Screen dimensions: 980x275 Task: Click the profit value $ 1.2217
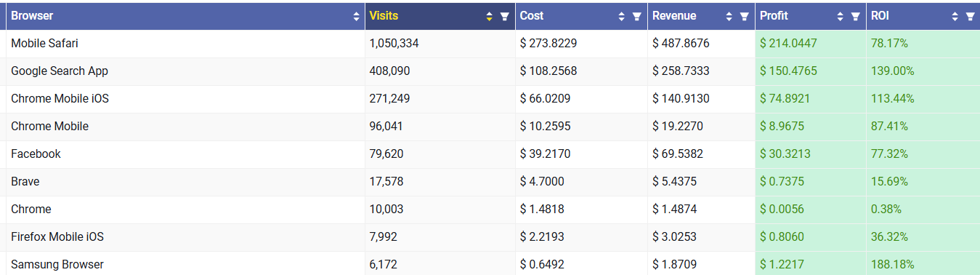coord(782,265)
